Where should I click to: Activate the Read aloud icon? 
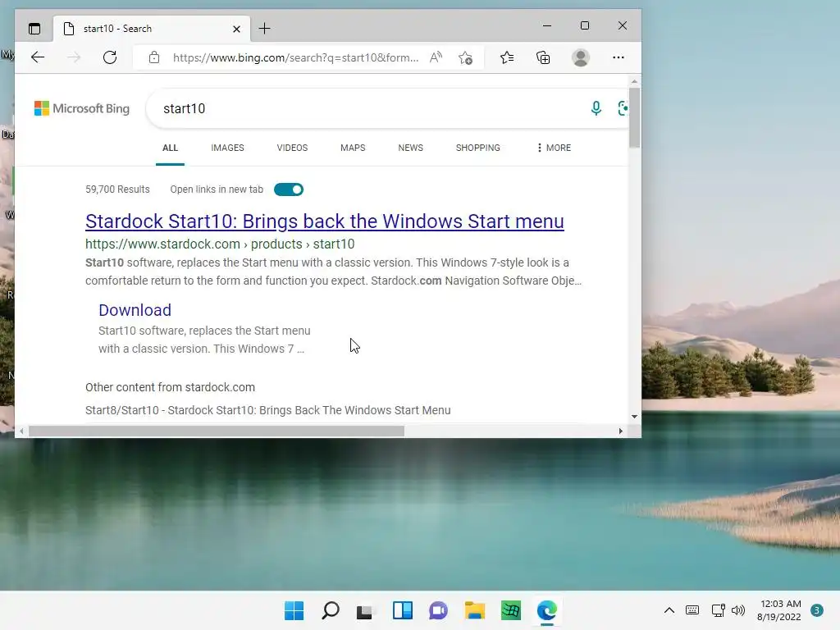pyautogui.click(x=436, y=57)
